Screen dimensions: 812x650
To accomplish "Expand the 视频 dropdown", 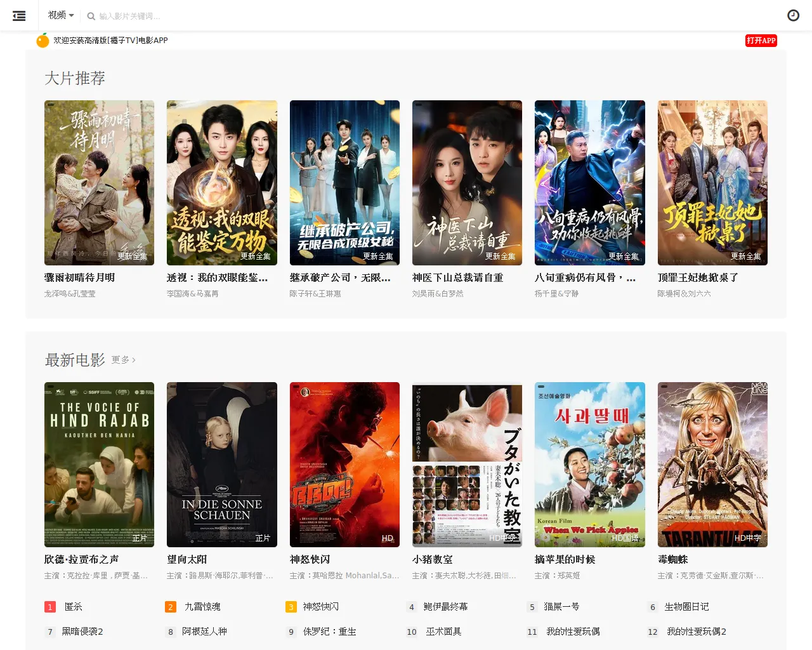I will pos(61,15).
